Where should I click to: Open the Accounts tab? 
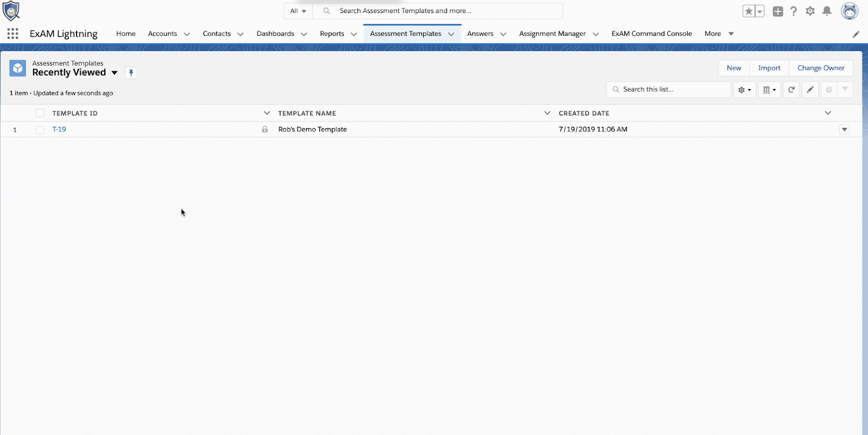(163, 34)
